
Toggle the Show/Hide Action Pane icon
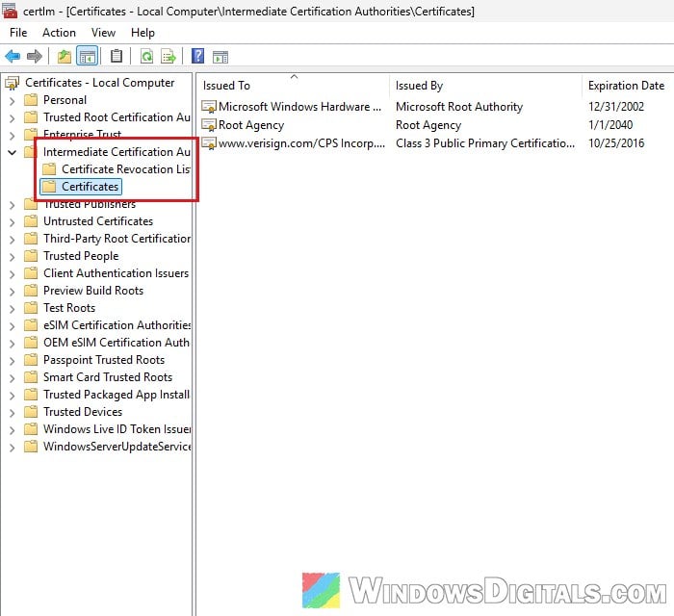[x=220, y=57]
